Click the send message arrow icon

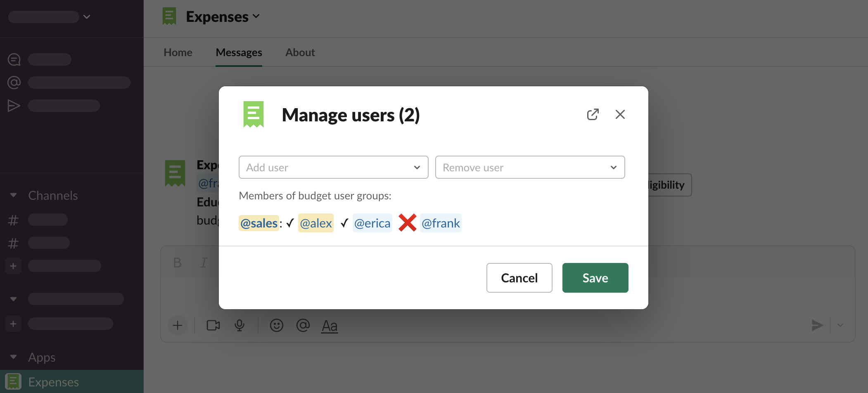[817, 325]
